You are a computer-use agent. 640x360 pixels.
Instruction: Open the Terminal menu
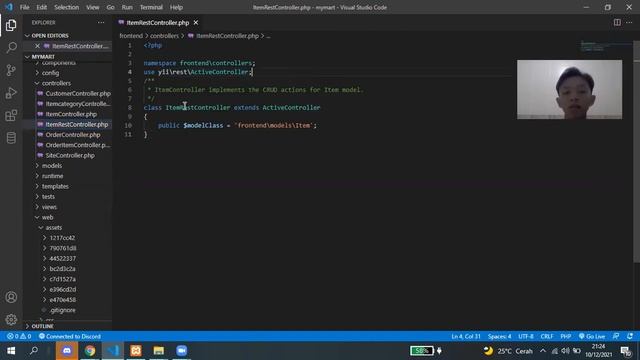(x=151, y=7)
